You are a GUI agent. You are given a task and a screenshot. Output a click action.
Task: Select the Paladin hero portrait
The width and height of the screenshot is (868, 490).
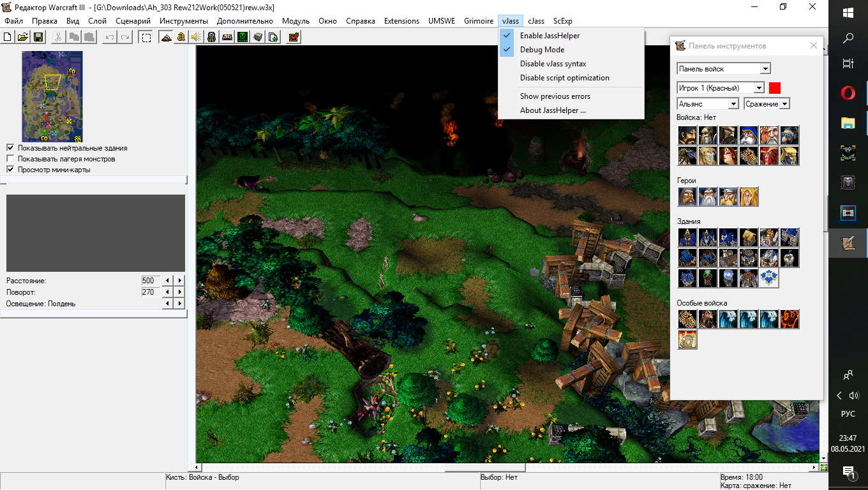point(687,197)
